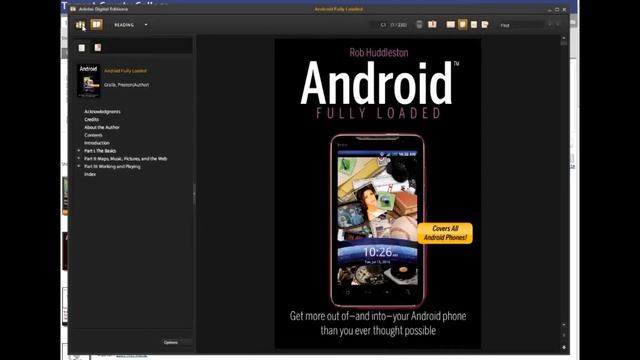Screen dimensions: 640x360
Task: Minimize the Adobe Digital Editions window
Action: click(x=550, y=9)
